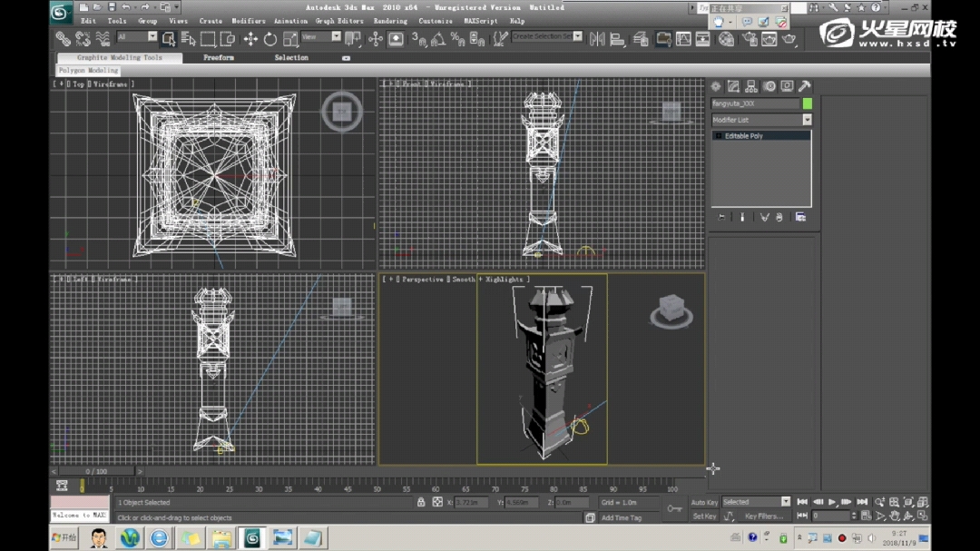Activate the Select and Scale tool

[290, 39]
